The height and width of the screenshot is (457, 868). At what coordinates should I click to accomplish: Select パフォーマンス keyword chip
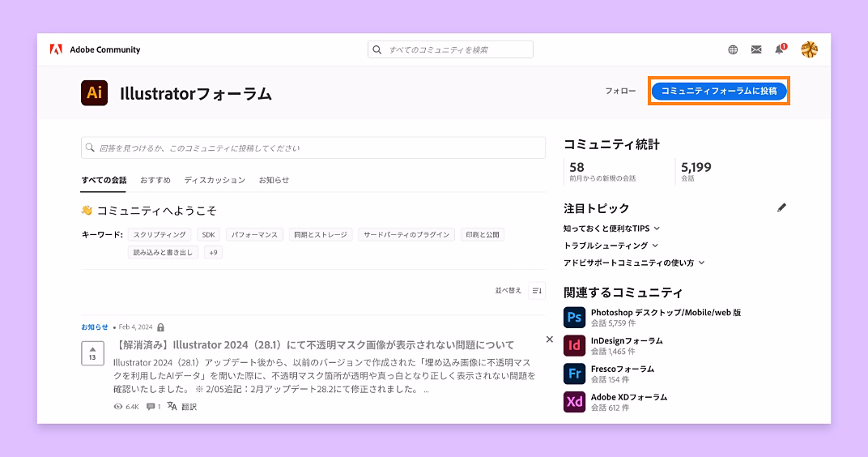tap(254, 235)
